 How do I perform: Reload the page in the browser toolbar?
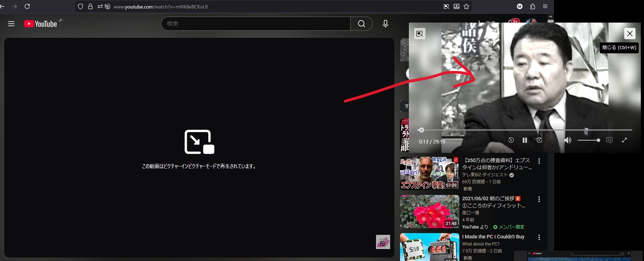pos(27,6)
